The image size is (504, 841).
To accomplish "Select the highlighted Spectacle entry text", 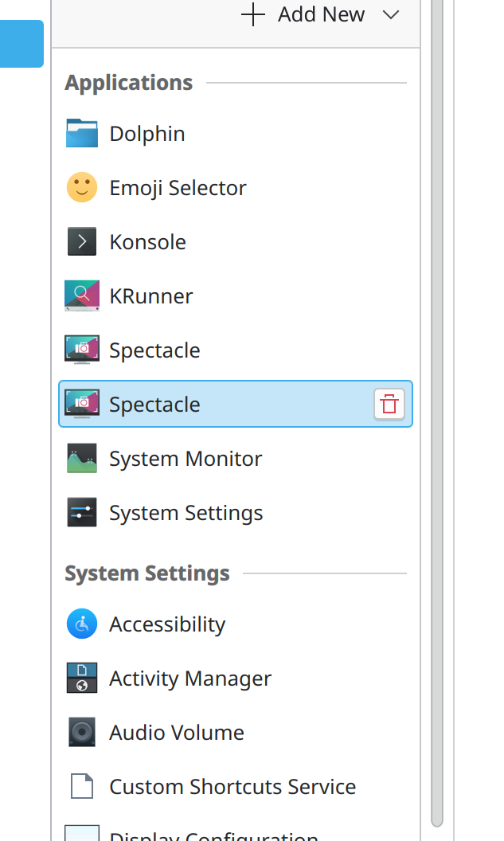I will coord(155,405).
